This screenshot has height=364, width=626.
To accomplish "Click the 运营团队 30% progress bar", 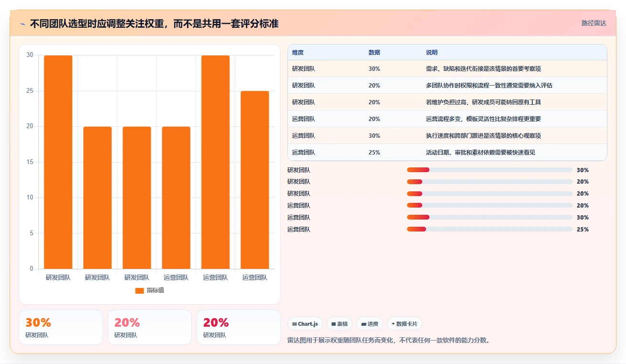I will [490, 218].
